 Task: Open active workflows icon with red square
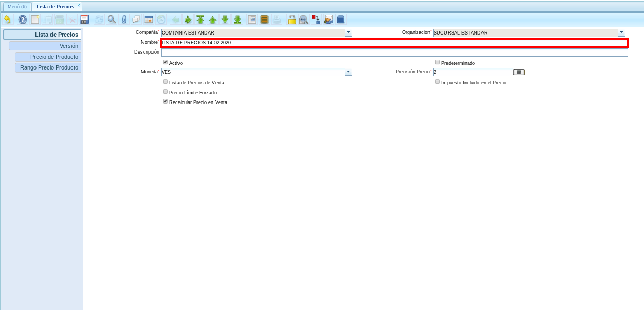coord(316,20)
